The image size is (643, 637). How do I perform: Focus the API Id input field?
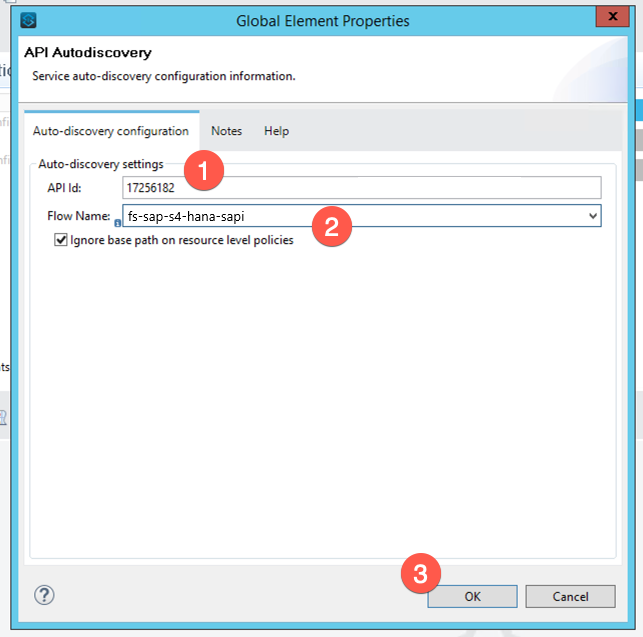pos(362,188)
